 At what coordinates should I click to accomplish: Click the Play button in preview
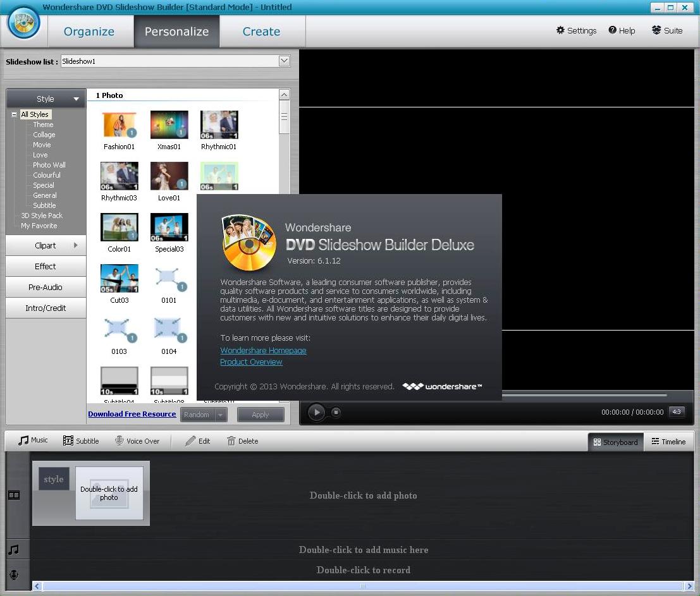coord(316,412)
